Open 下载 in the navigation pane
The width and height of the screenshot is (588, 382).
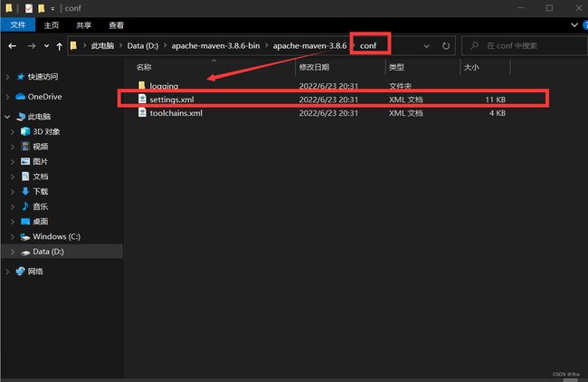41,191
